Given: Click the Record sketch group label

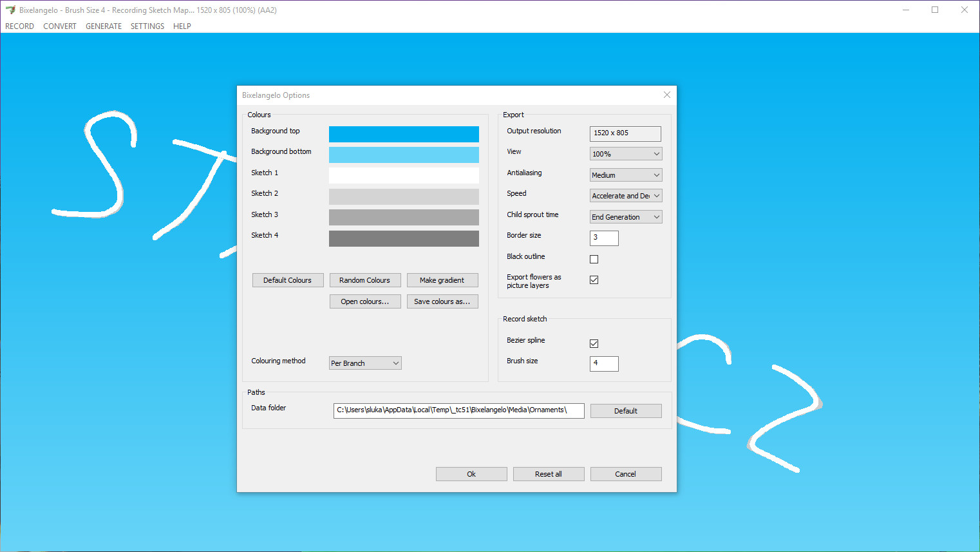Looking at the screenshot, I should point(525,319).
